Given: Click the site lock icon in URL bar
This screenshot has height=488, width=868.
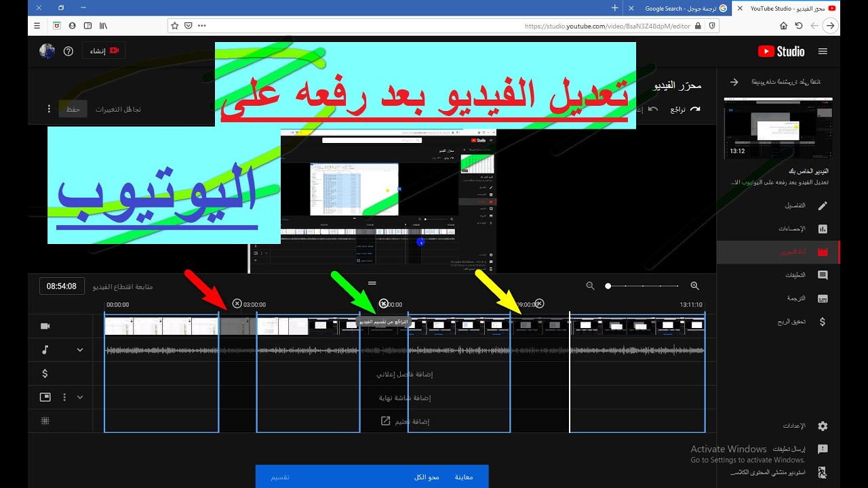Looking at the screenshot, I should click(x=698, y=26).
